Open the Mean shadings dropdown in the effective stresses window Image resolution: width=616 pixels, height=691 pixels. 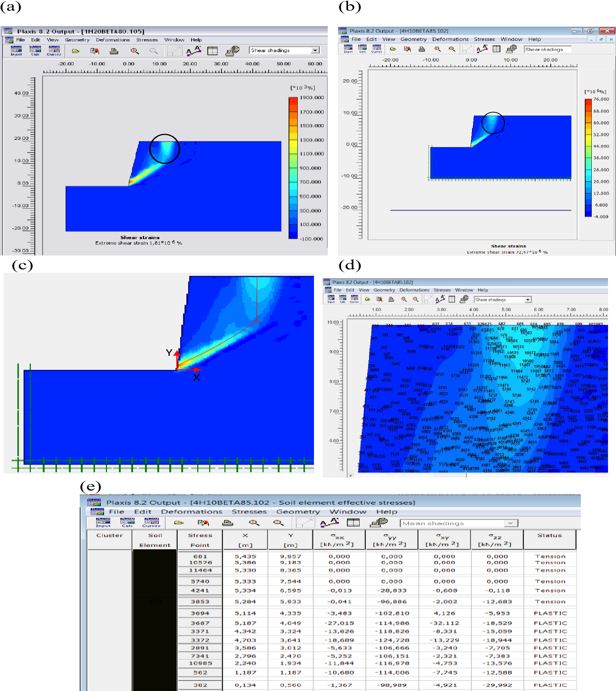[510, 523]
